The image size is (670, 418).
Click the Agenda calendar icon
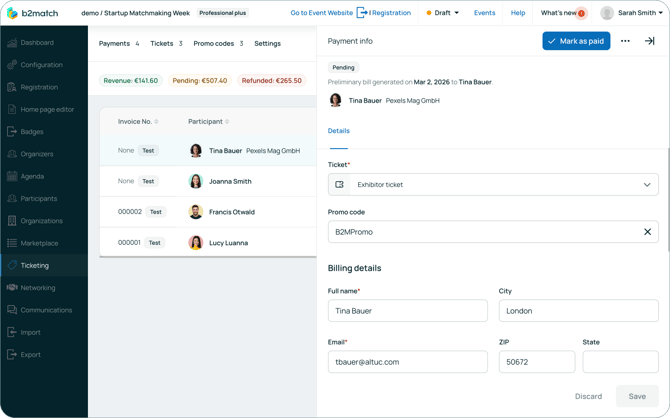tap(12, 176)
